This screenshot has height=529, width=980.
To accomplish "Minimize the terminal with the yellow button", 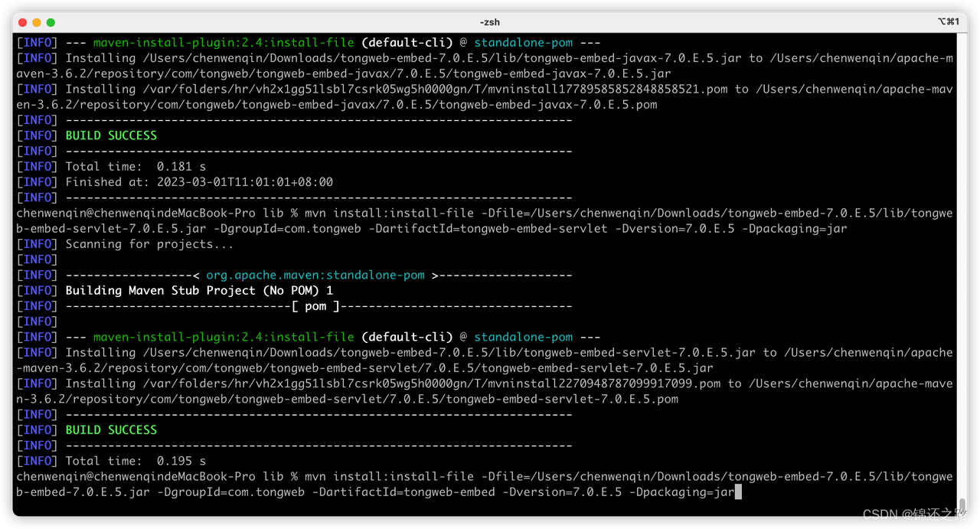I will 37,22.
